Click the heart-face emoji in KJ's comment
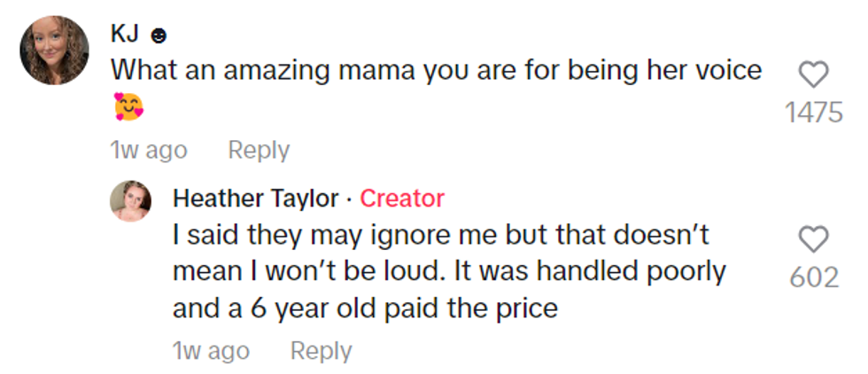Image resolution: width=868 pixels, height=374 pixels. tap(128, 107)
